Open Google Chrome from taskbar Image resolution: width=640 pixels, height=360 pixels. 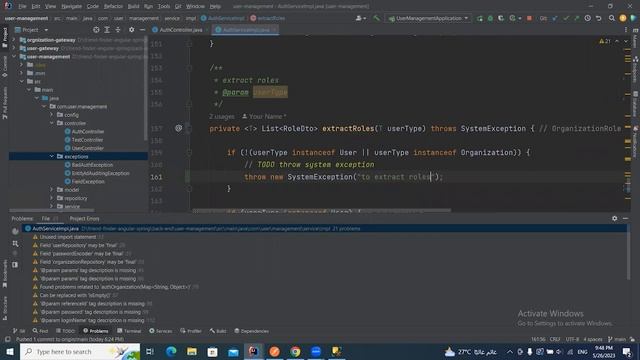point(295,351)
